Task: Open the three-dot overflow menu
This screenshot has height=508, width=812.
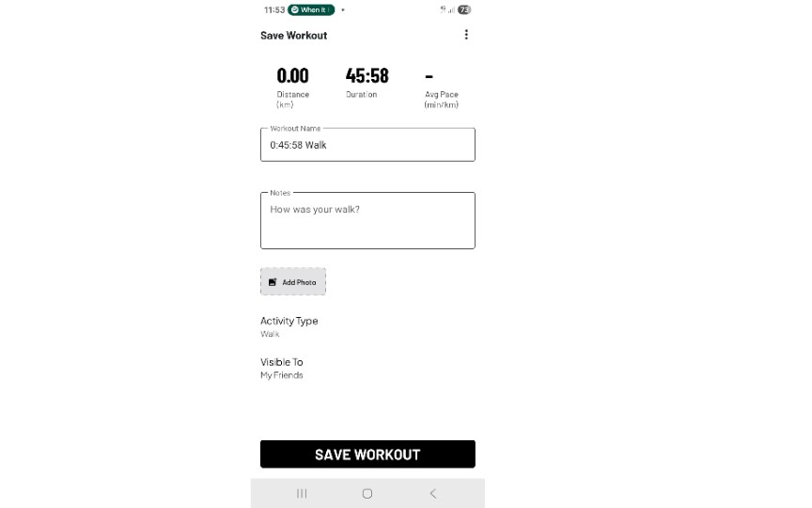Action: coord(466,35)
